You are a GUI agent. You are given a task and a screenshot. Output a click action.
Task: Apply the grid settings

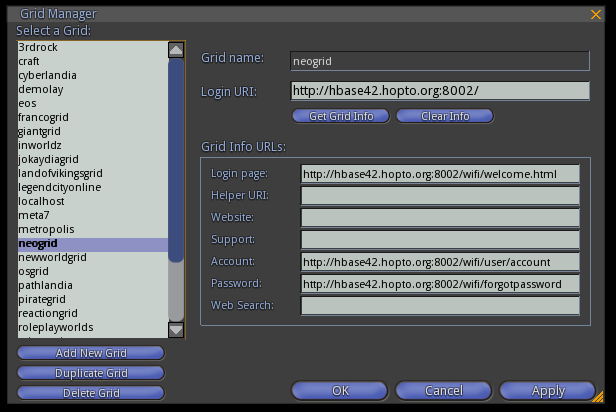click(547, 390)
